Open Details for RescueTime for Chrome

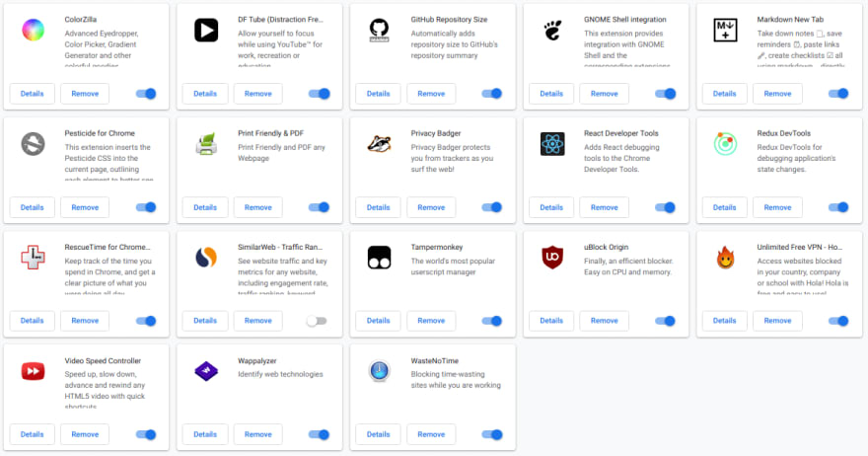point(33,321)
